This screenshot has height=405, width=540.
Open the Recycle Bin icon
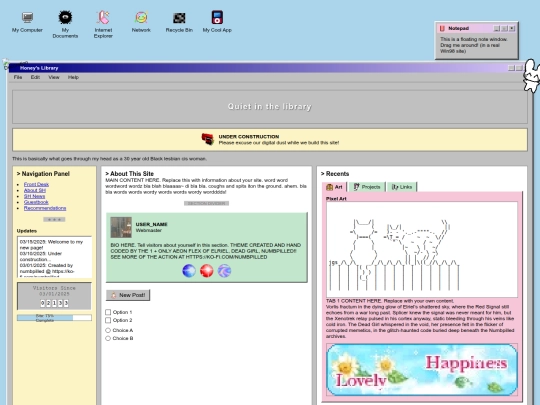point(179,22)
